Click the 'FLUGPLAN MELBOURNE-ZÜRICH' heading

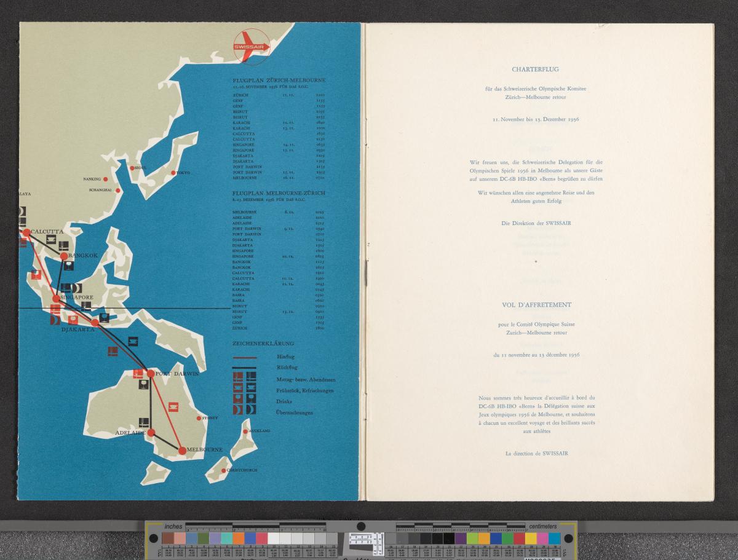point(279,193)
